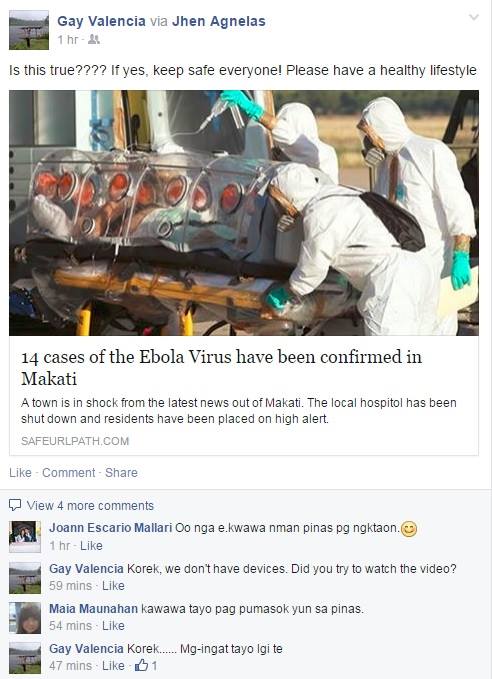Open Gay Valencia's profile picture on post
The height and width of the screenshot is (679, 492).
point(29,30)
